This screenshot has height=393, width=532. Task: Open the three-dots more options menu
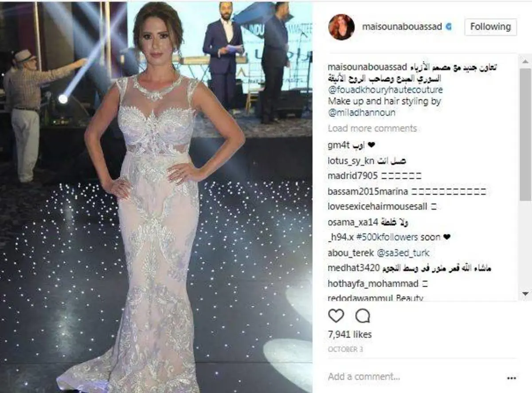tap(511, 378)
